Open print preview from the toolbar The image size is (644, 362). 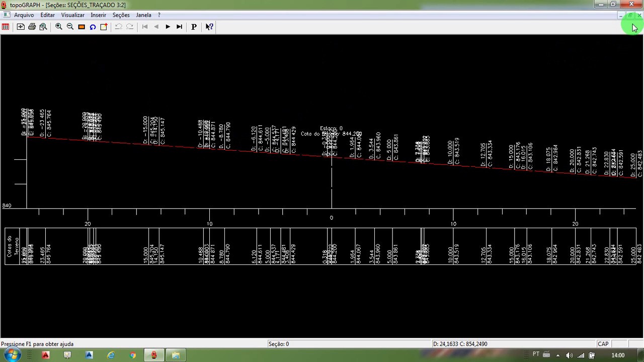[43, 27]
